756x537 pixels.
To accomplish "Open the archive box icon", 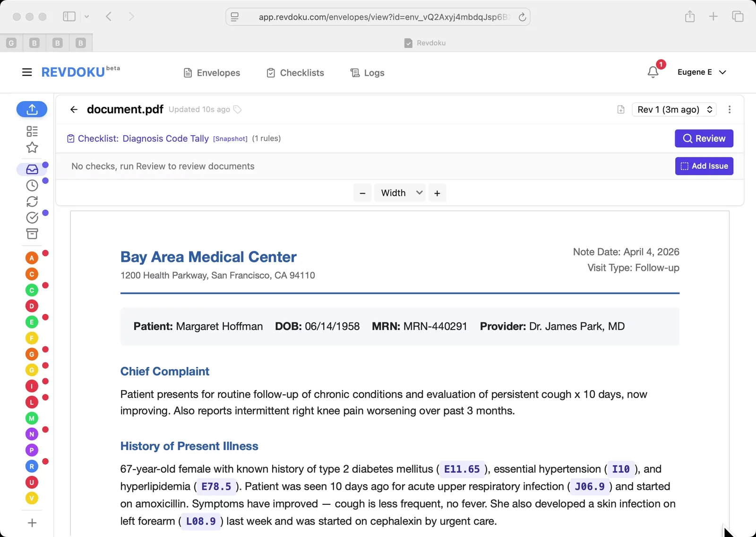I will tap(32, 234).
